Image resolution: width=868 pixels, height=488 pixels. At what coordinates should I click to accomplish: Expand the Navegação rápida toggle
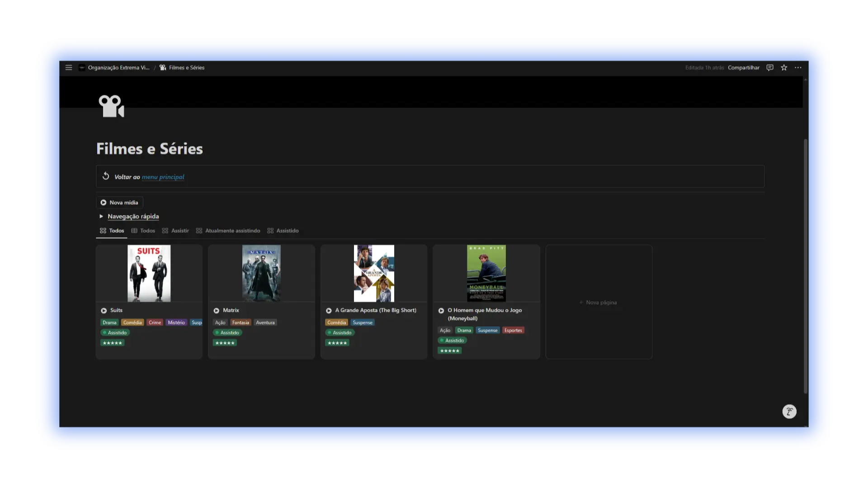pos(101,216)
